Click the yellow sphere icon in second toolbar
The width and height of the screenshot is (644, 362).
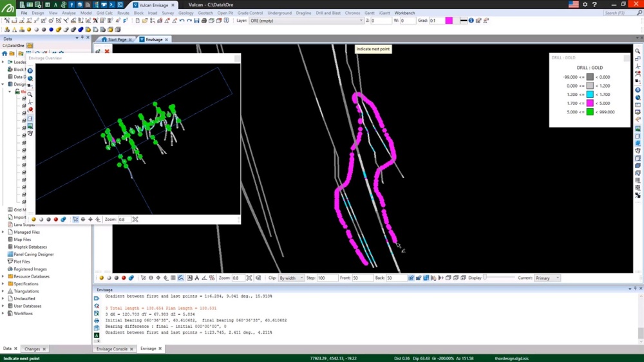29,30
